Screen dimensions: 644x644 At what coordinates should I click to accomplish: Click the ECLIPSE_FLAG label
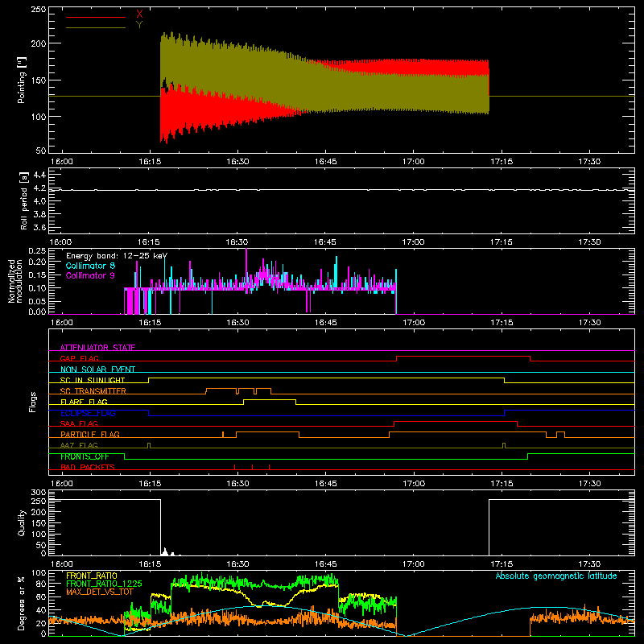pyautogui.click(x=88, y=413)
